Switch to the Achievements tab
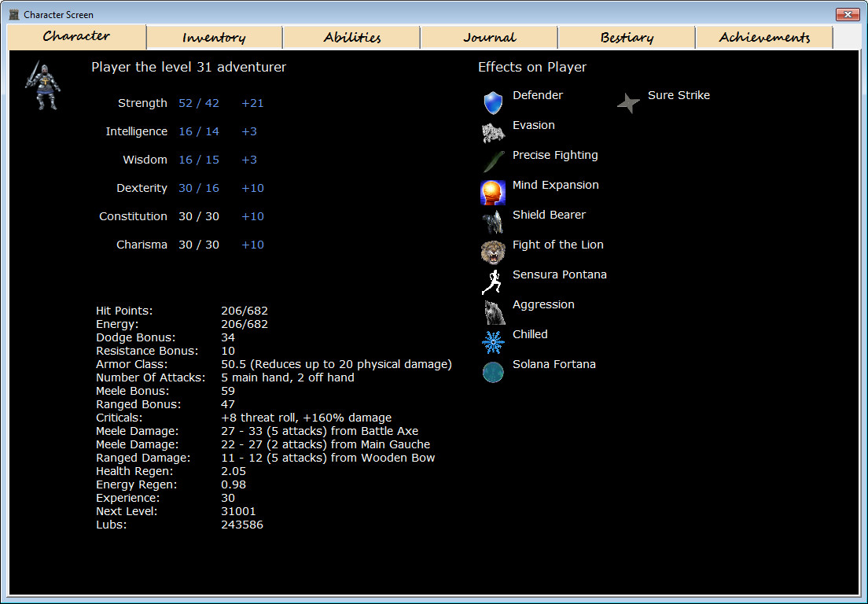This screenshot has width=868, height=604. click(x=763, y=36)
